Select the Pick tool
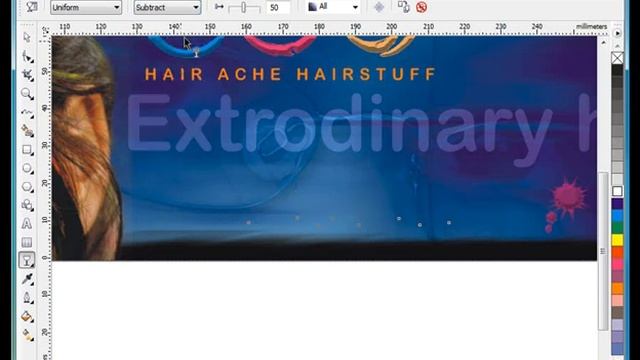640x360 pixels. tap(27, 38)
